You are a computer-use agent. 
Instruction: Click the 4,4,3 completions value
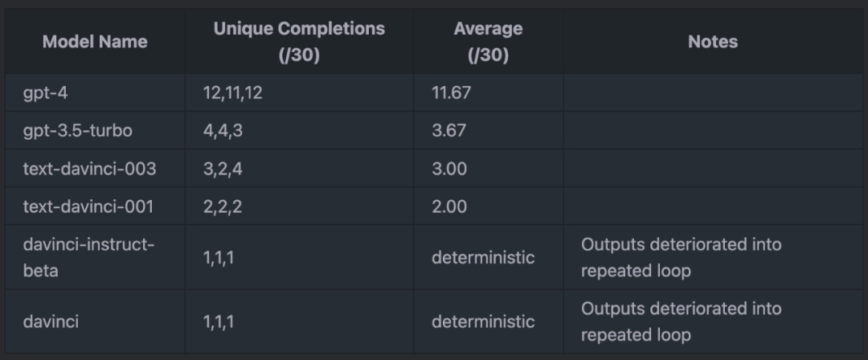click(x=223, y=130)
